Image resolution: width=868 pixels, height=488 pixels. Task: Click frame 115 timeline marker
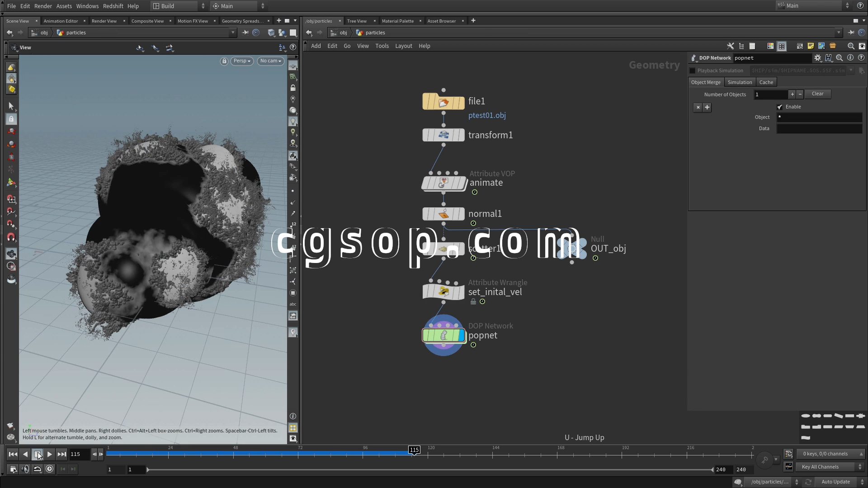[x=414, y=450]
